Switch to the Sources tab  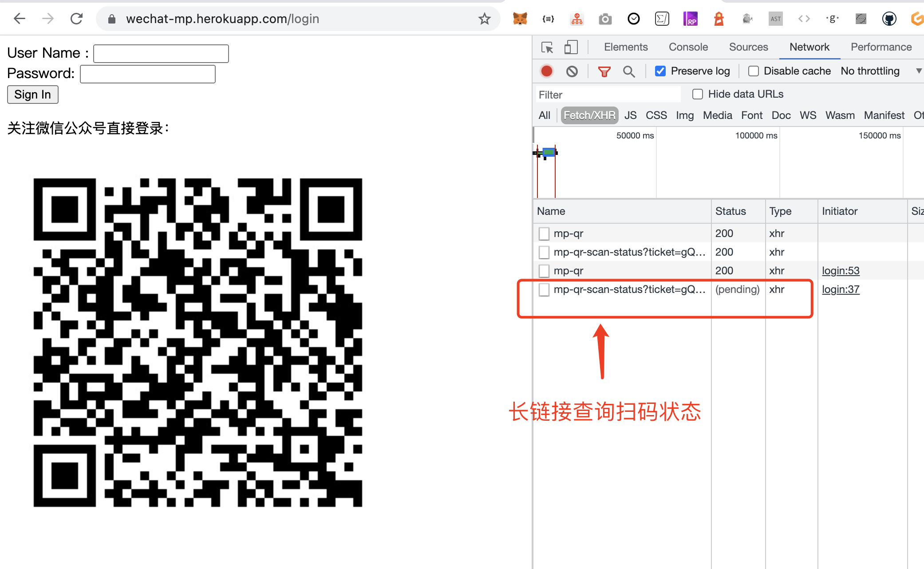coord(748,47)
